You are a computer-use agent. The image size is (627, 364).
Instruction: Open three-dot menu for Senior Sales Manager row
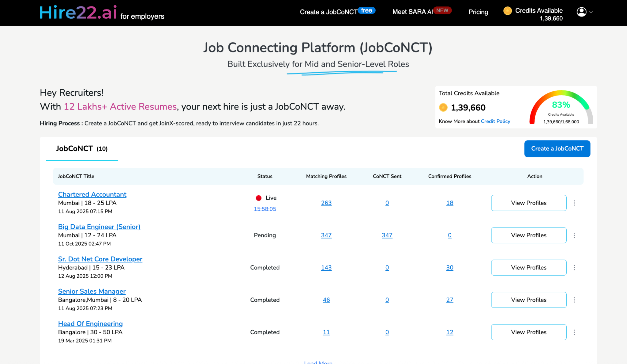[x=574, y=300]
